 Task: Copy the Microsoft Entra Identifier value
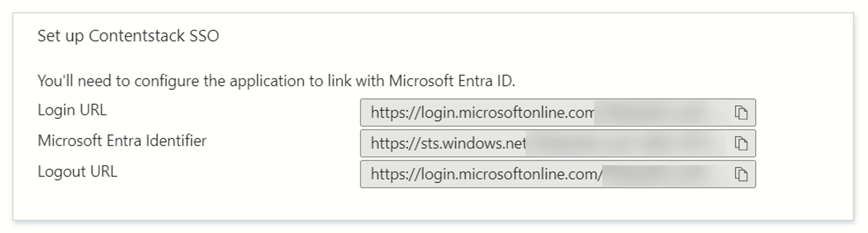point(741,143)
